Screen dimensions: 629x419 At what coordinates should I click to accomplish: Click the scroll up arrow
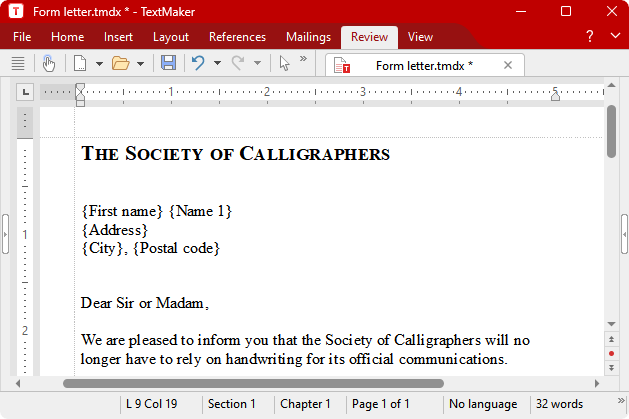coord(611,85)
